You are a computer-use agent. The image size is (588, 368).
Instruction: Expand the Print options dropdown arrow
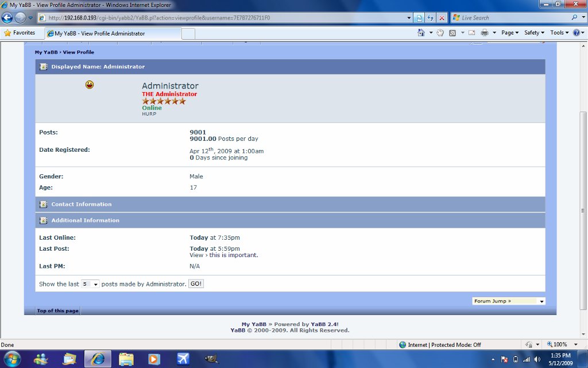(494, 33)
